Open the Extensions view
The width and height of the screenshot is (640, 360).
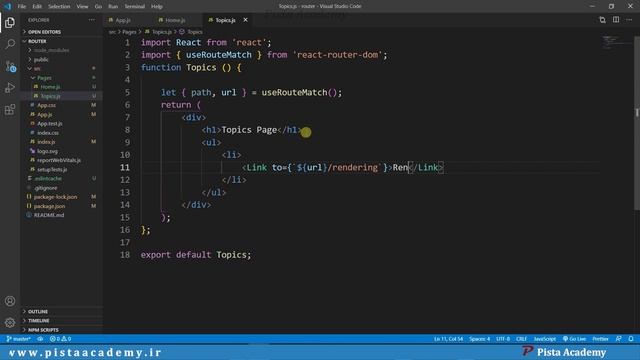point(10,109)
